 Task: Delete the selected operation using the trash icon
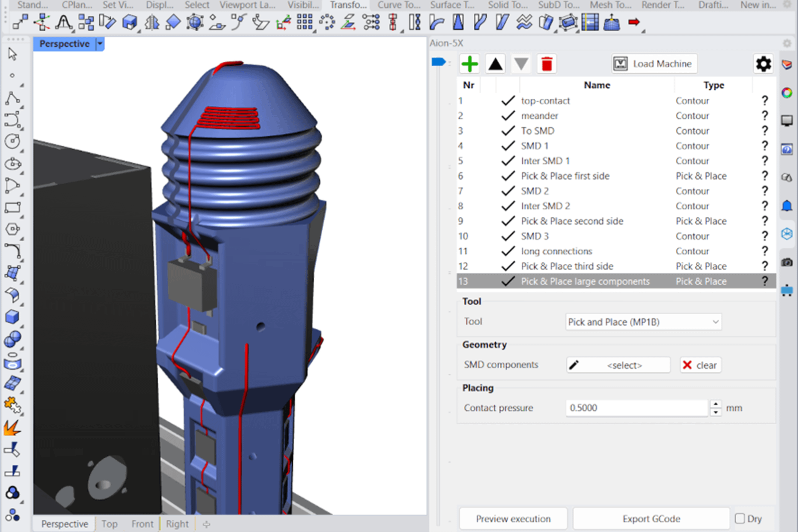pyautogui.click(x=547, y=64)
